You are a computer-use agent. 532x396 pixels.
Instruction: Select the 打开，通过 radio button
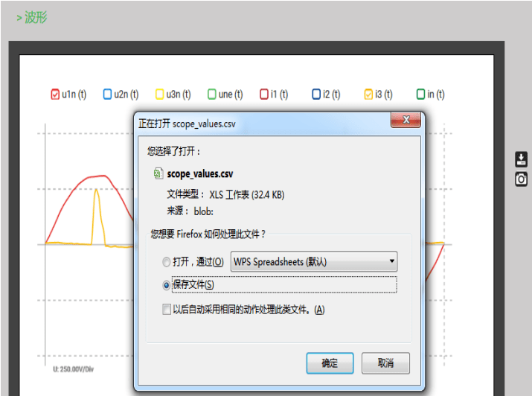[166, 262]
